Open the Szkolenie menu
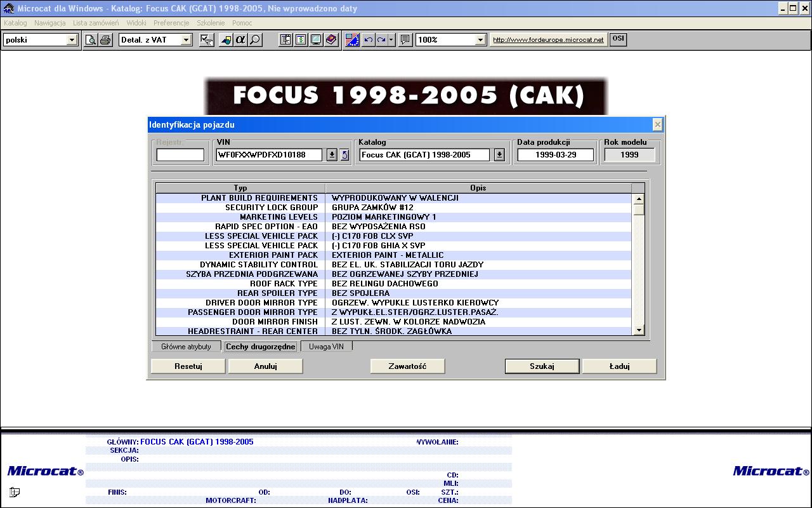This screenshot has height=508, width=812. tap(211, 23)
